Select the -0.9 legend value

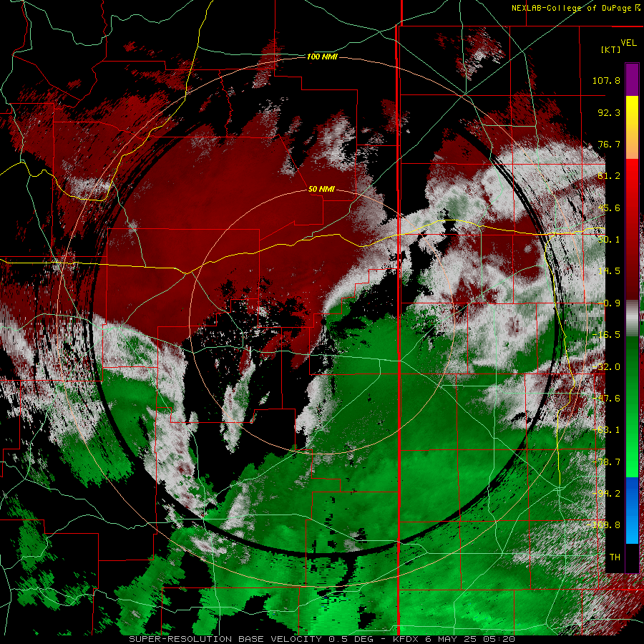coord(609,303)
